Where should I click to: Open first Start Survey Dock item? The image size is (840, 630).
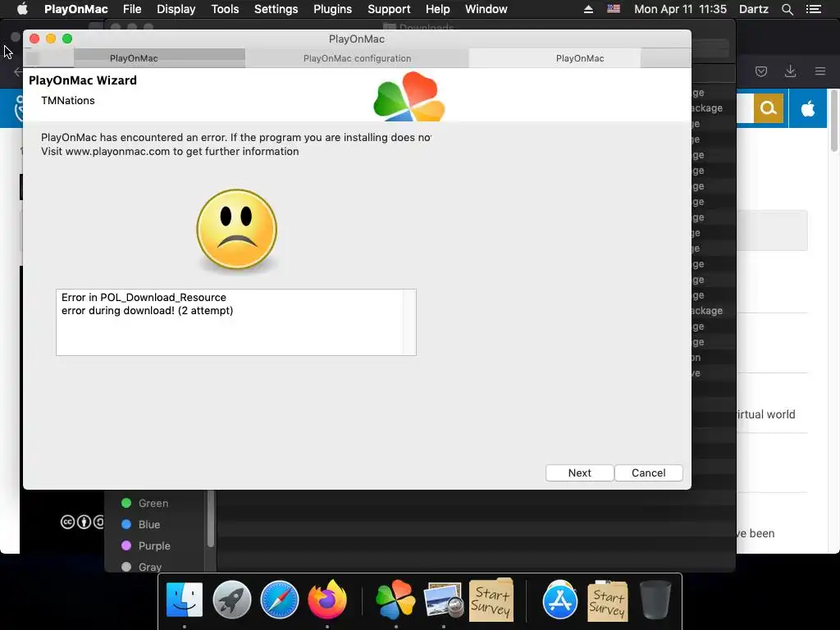(x=491, y=600)
